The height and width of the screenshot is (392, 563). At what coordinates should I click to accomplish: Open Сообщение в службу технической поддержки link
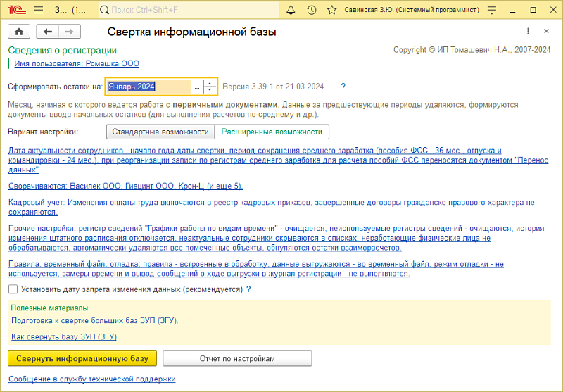click(92, 379)
